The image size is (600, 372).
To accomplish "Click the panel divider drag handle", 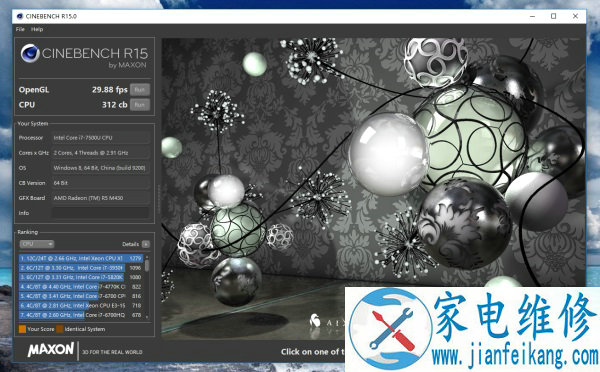I will coord(158,199).
